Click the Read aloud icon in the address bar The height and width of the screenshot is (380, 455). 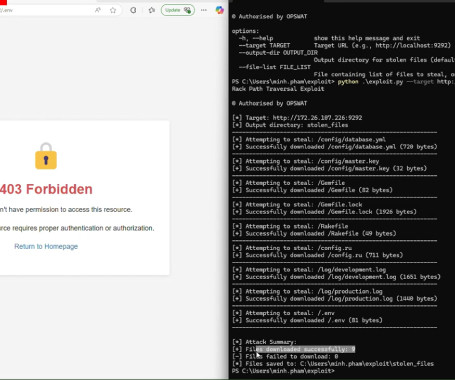click(98, 10)
